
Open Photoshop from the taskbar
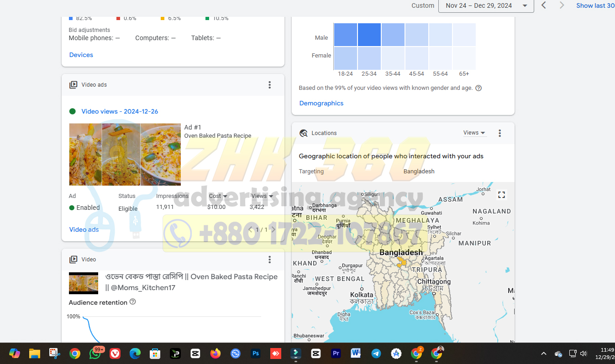click(x=256, y=354)
